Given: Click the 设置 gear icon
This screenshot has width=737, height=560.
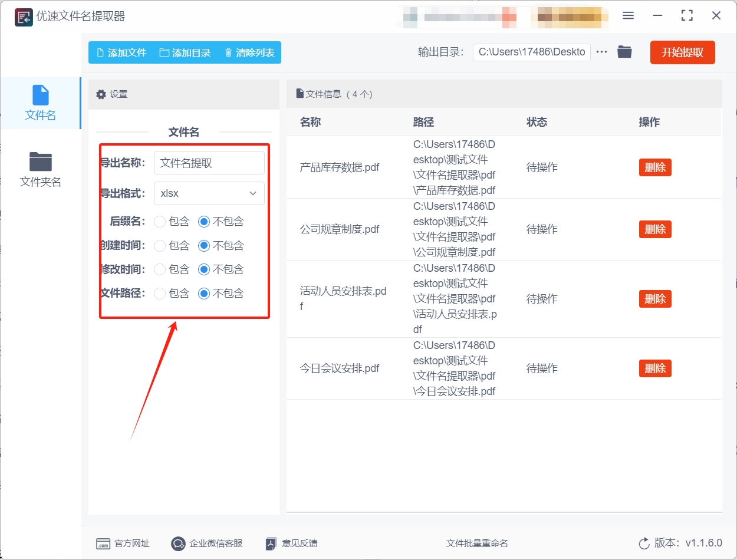Looking at the screenshot, I should tap(101, 94).
